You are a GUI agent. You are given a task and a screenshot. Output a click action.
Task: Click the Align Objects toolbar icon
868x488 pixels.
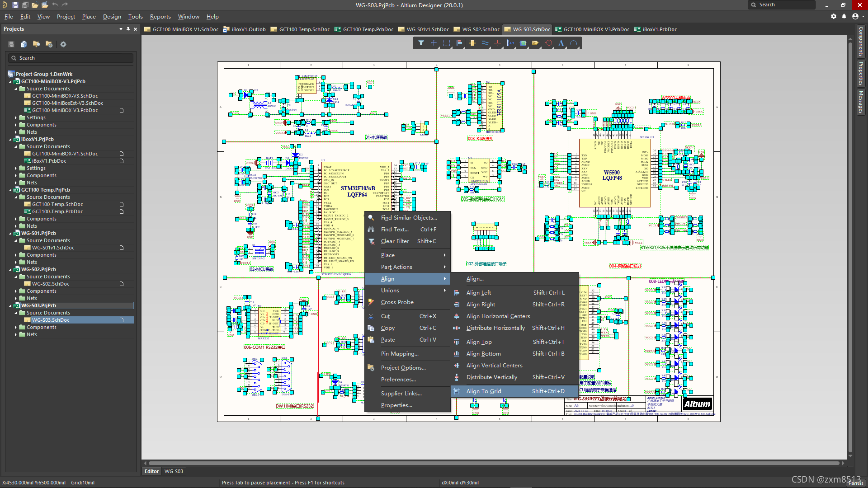pos(459,43)
